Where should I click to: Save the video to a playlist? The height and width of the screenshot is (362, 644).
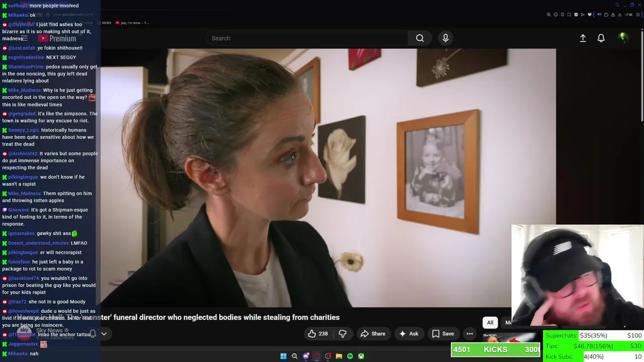point(443,333)
